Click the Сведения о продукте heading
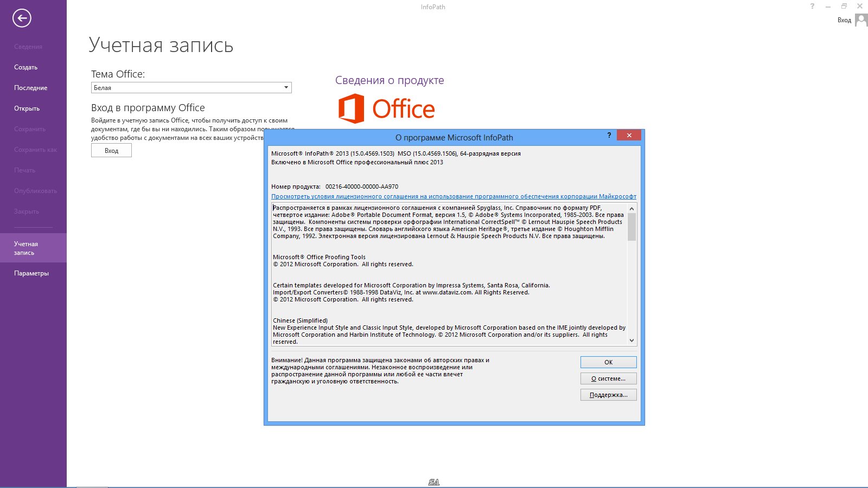Viewport: 868px width, 488px height. coord(390,80)
